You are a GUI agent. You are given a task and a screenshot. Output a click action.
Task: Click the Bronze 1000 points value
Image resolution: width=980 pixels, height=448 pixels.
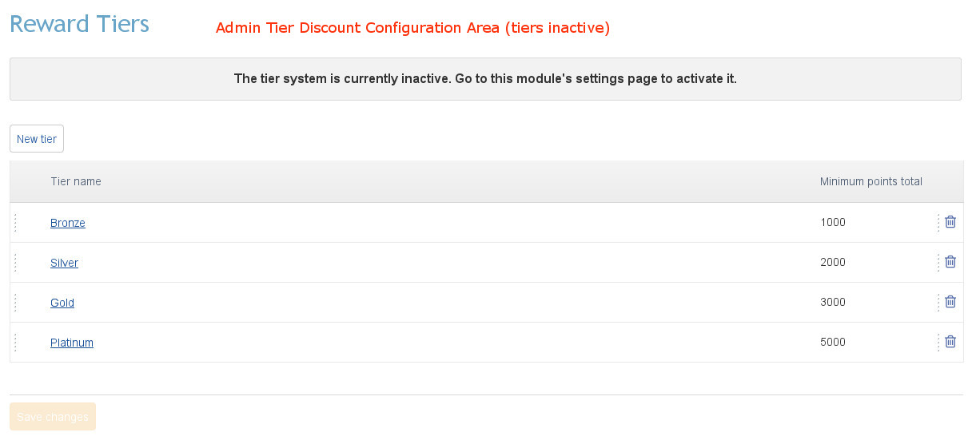pyautogui.click(x=833, y=223)
